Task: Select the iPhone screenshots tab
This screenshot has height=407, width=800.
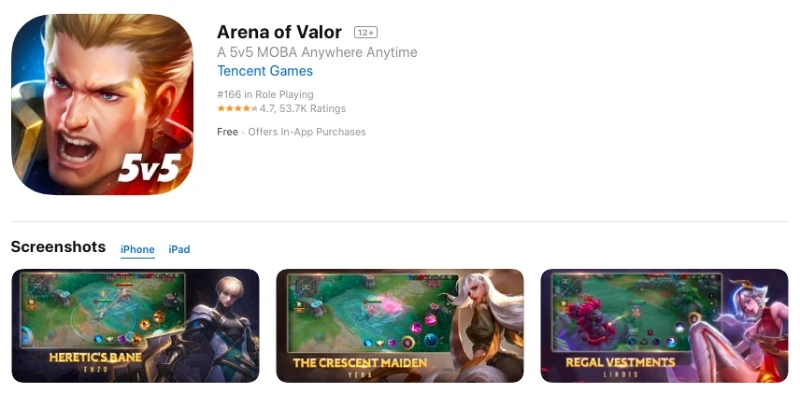Action: point(137,249)
